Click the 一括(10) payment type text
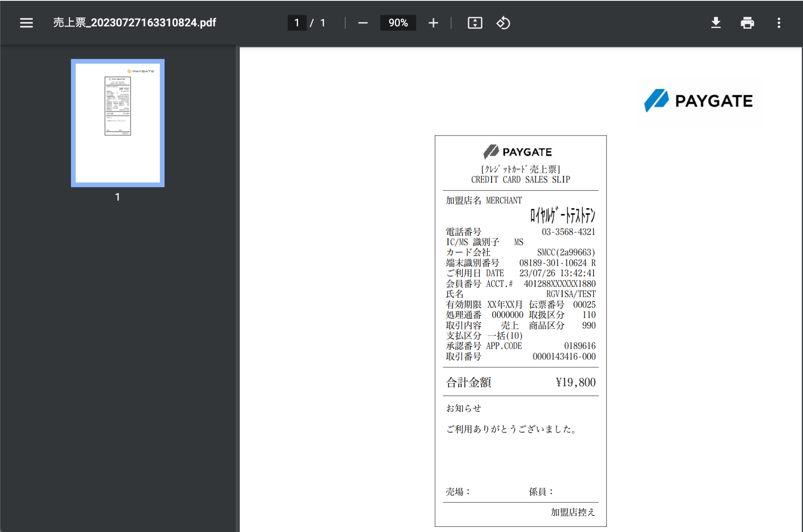 click(x=505, y=336)
